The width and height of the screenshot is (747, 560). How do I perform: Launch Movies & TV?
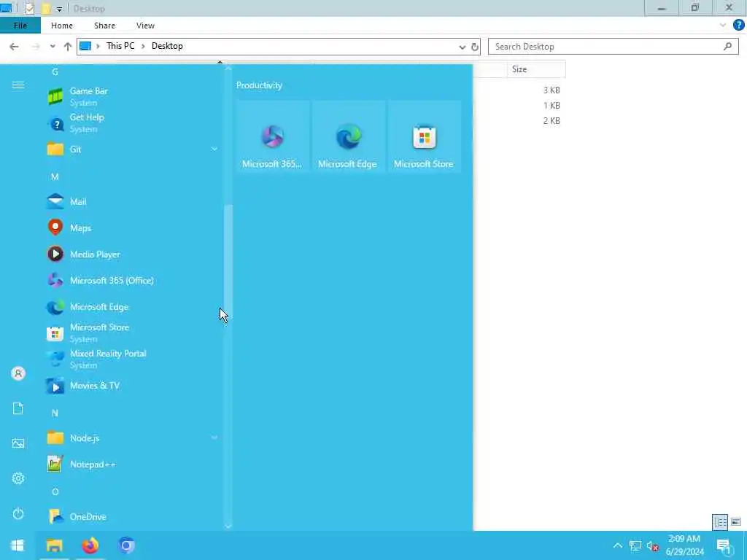(x=131, y=385)
